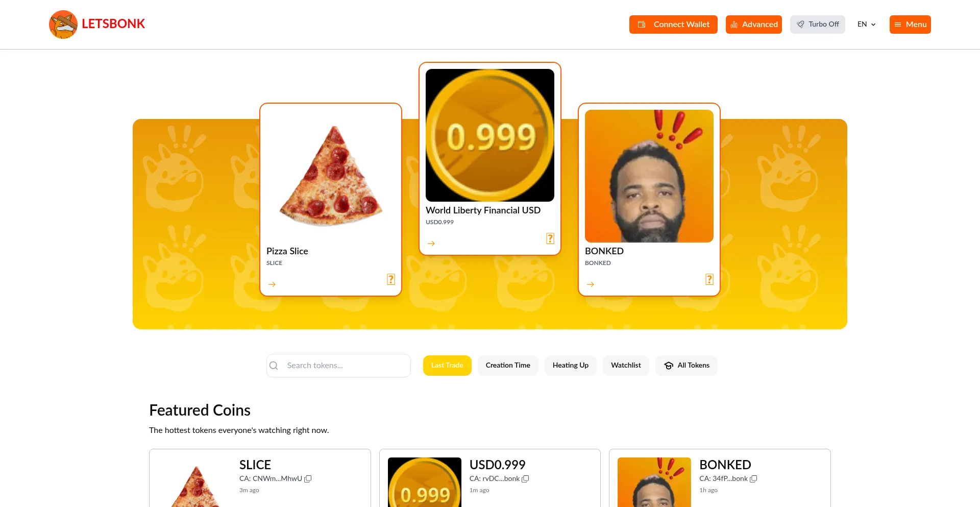Focus the Search tokens input field
This screenshot has width=980, height=507.
pos(338,366)
